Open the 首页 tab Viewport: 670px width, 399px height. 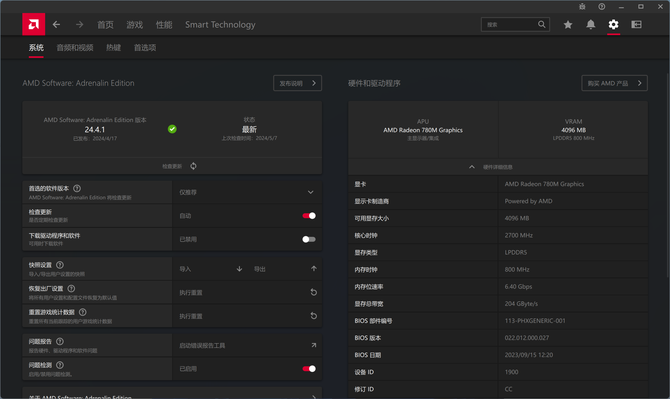click(x=105, y=25)
